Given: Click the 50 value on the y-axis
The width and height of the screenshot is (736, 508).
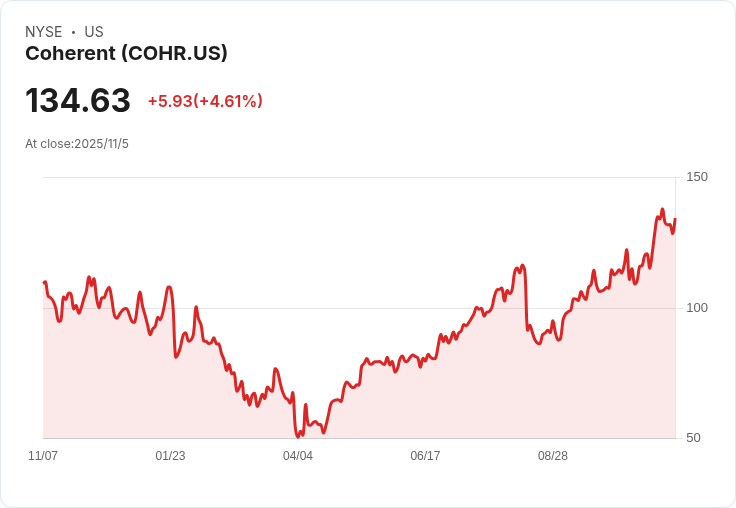Looking at the screenshot, I should pos(693,438).
